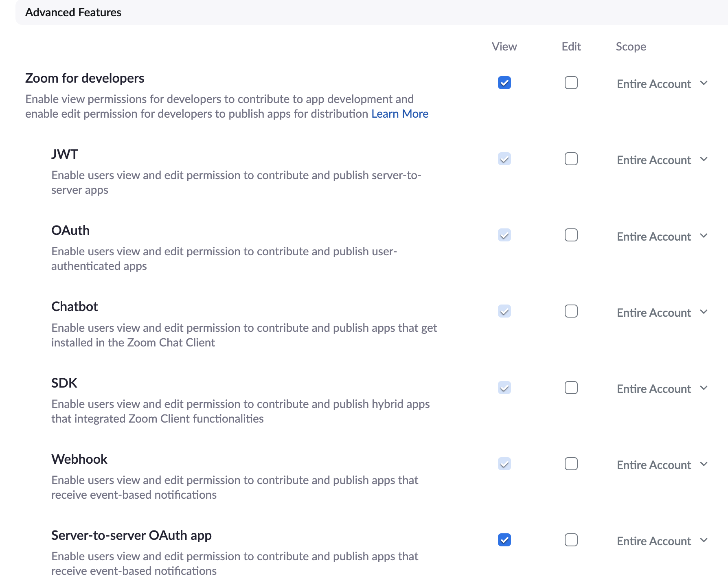Click the Webhook permission title
The height and width of the screenshot is (583, 728).
click(x=79, y=459)
